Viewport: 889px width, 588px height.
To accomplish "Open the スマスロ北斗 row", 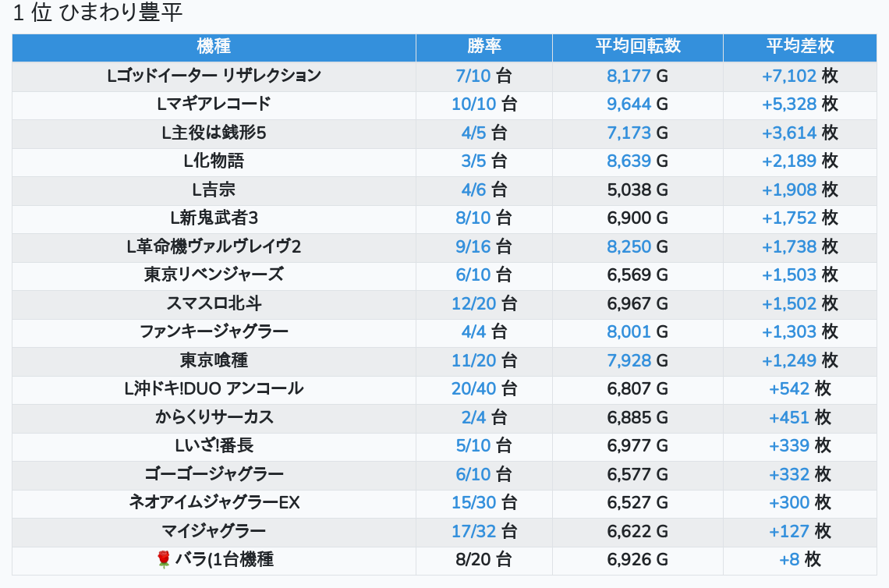I will (x=214, y=303).
